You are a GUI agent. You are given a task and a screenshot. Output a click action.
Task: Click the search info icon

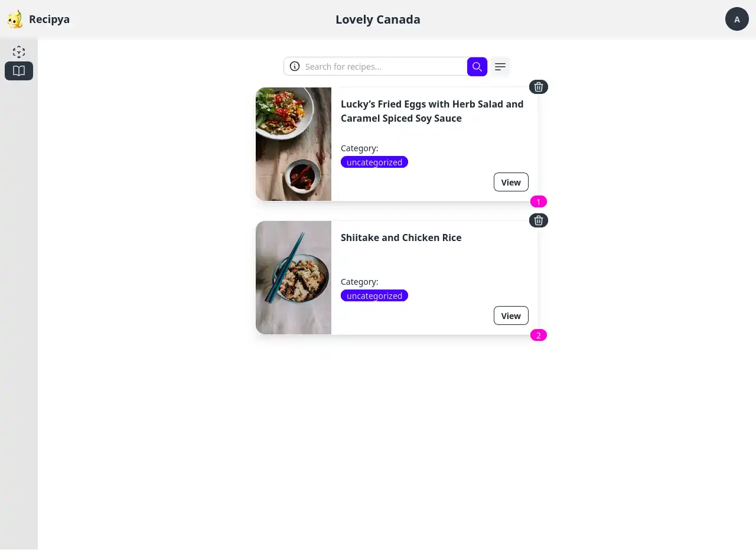tap(295, 66)
